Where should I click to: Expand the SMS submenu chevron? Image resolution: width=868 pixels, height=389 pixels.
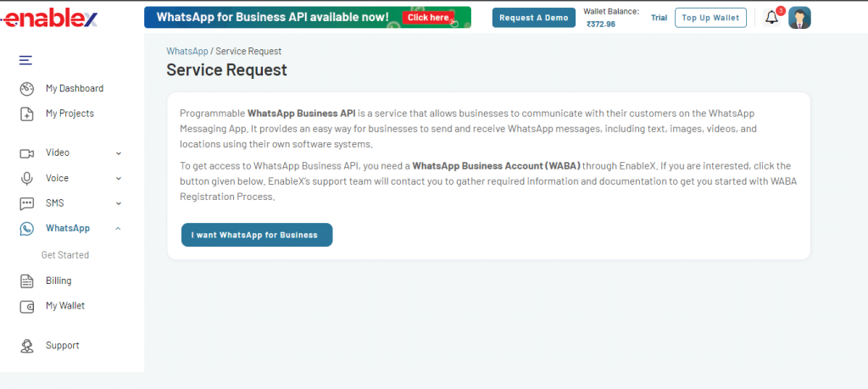[x=119, y=203]
